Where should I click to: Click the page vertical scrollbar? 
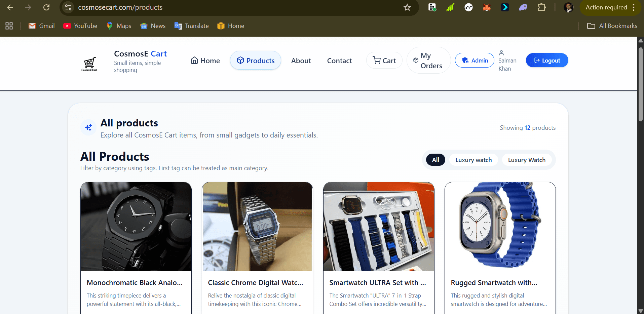640,84
